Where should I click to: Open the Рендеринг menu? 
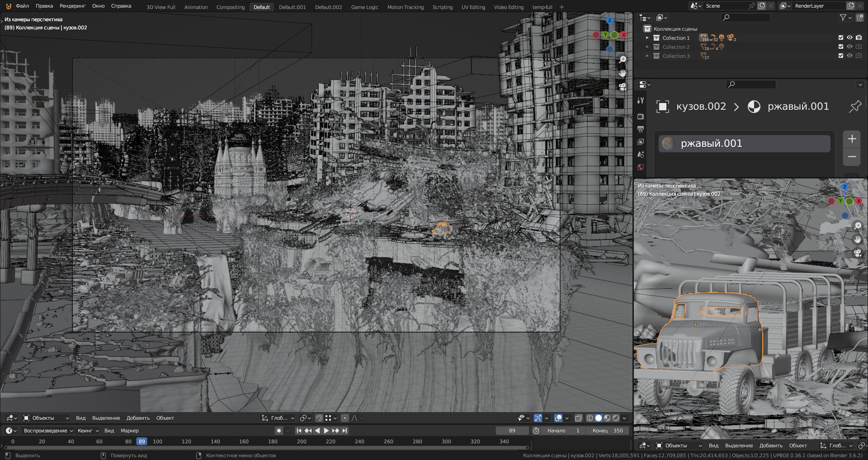(x=72, y=6)
